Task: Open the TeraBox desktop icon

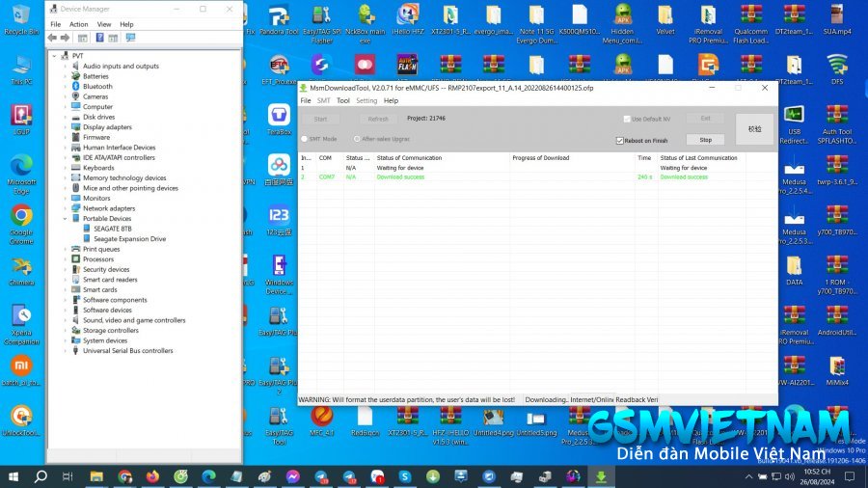Action: click(279, 120)
